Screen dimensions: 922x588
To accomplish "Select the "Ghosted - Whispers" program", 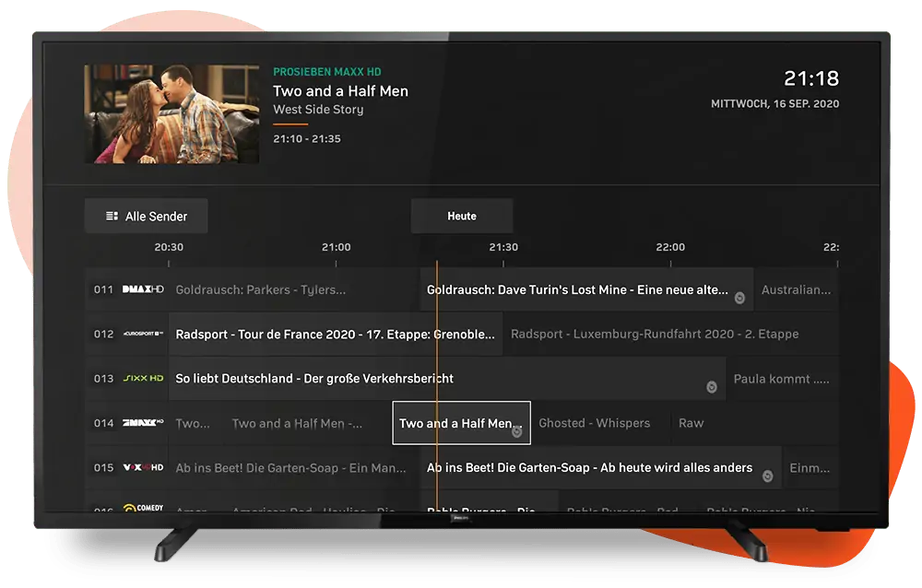I will (600, 423).
